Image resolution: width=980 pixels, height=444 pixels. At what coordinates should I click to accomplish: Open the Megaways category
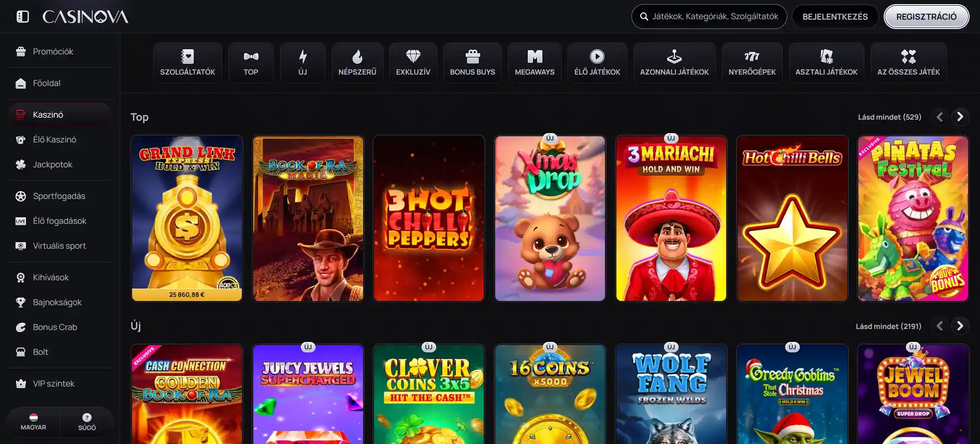(x=535, y=63)
